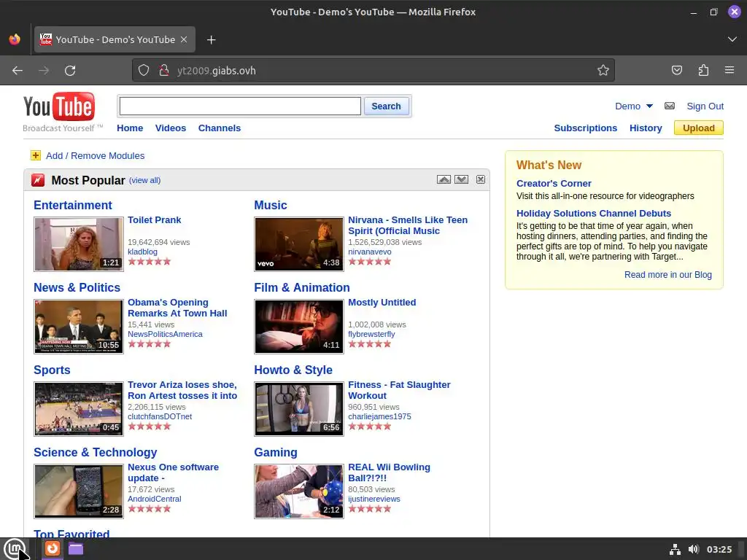
Task: Open the list all tabs dropdown
Action: pyautogui.click(x=732, y=39)
